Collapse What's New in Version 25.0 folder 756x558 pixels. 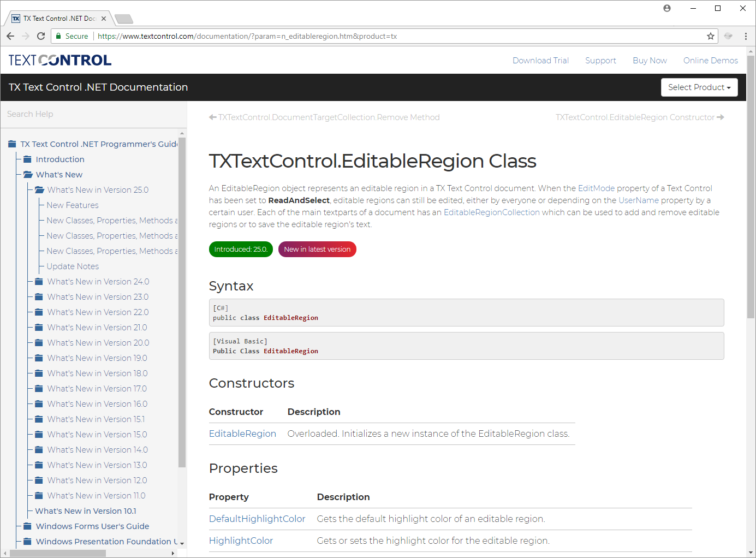coord(39,190)
